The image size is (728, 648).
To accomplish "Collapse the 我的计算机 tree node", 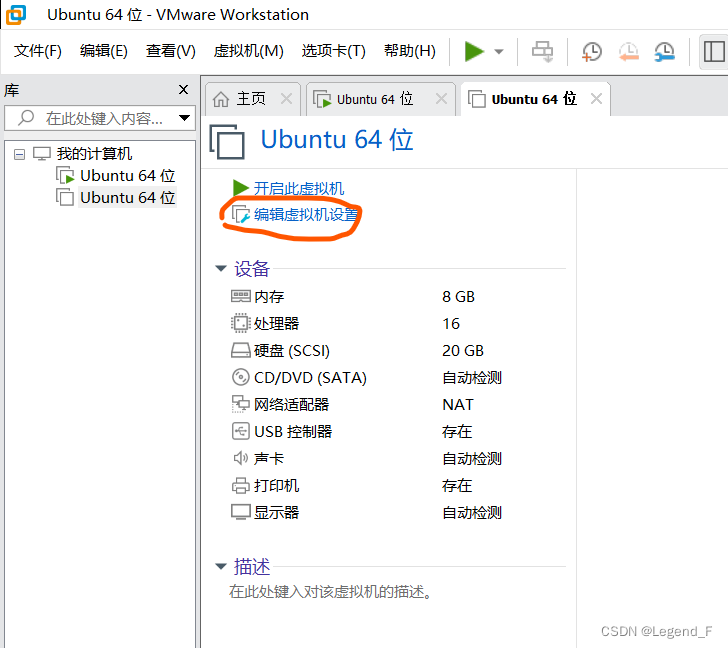I will (19, 154).
